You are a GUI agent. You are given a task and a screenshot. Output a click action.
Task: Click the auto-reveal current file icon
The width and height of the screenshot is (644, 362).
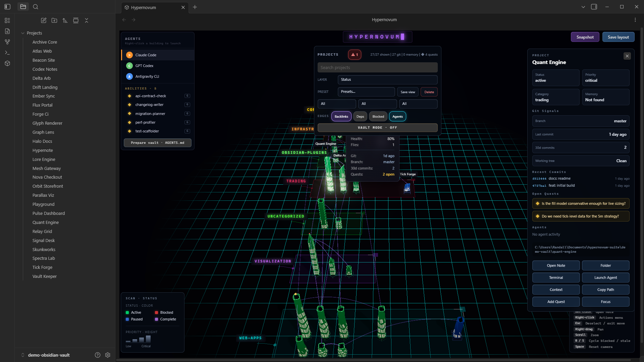[x=76, y=20]
